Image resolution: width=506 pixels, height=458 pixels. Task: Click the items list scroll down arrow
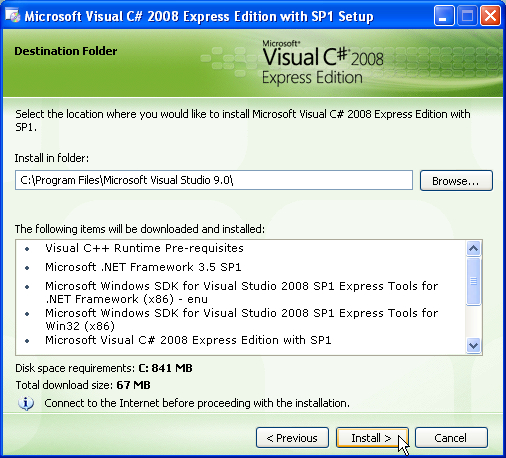tap(473, 345)
